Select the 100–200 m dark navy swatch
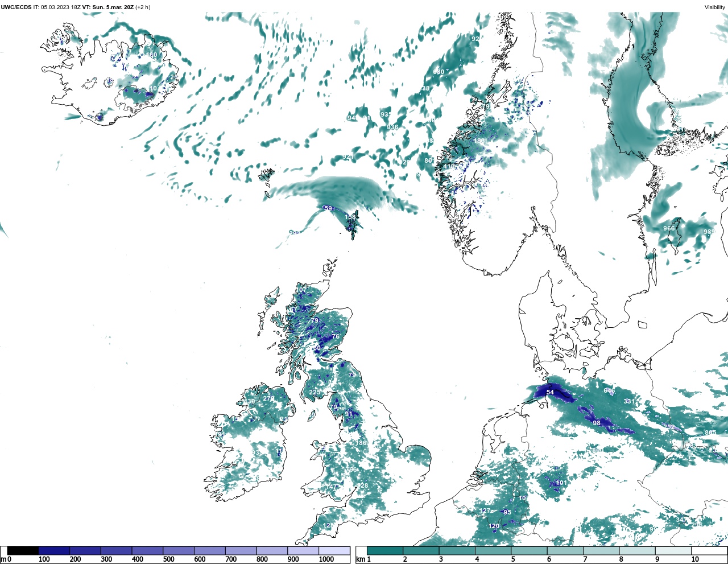 click(x=54, y=551)
